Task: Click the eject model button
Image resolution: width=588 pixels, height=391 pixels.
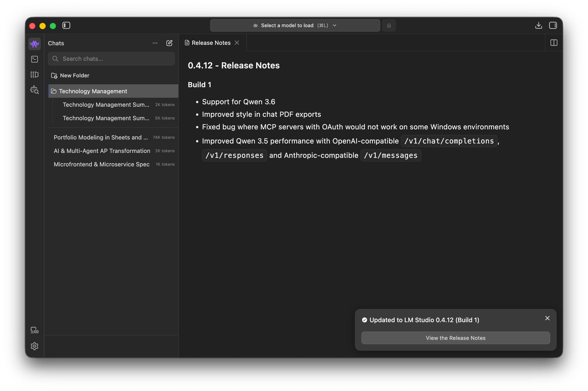Action: pos(389,25)
